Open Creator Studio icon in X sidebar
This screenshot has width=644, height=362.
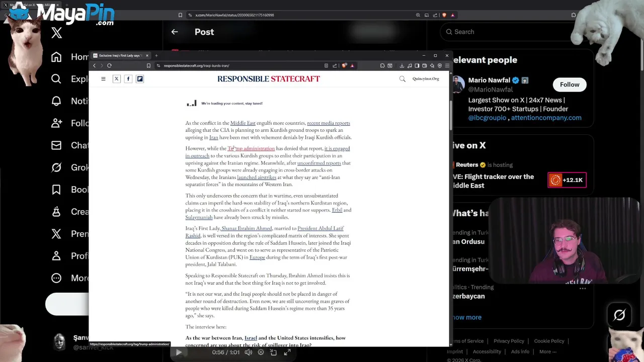coord(56,212)
